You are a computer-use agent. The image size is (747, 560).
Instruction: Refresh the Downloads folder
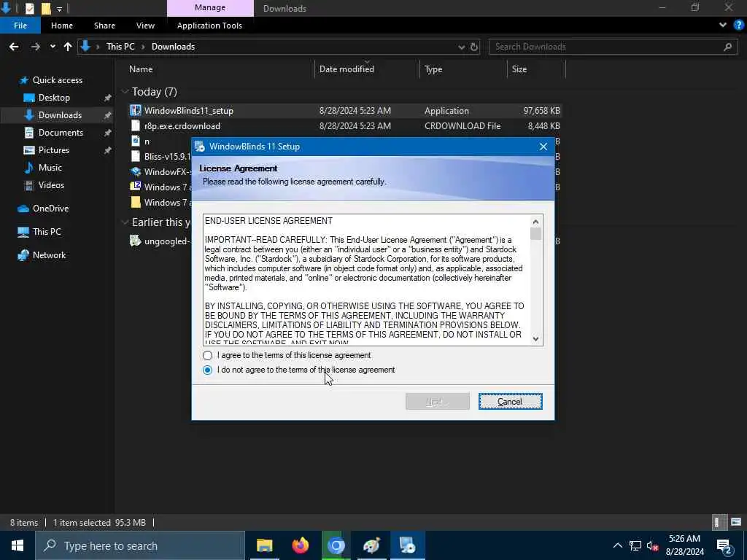474,47
